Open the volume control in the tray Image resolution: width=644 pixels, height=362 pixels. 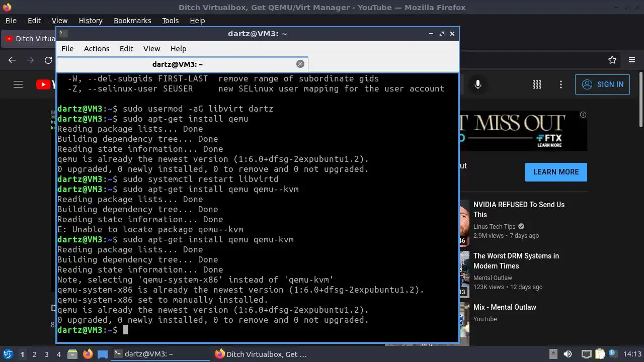[x=568, y=354]
